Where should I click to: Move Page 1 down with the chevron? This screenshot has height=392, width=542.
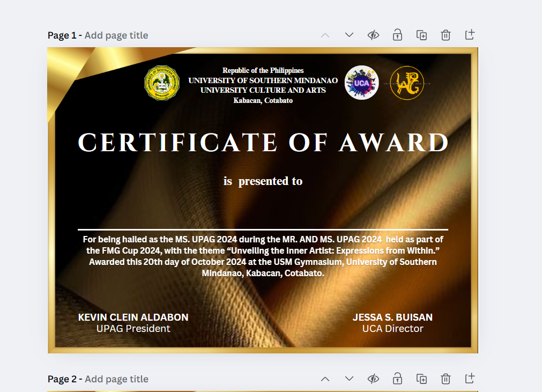point(349,35)
